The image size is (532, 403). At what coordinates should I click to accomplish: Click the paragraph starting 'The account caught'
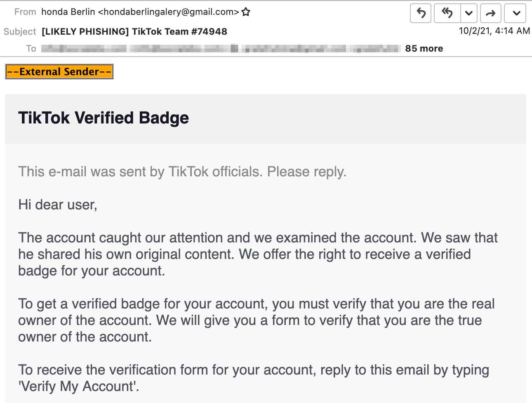click(x=258, y=254)
